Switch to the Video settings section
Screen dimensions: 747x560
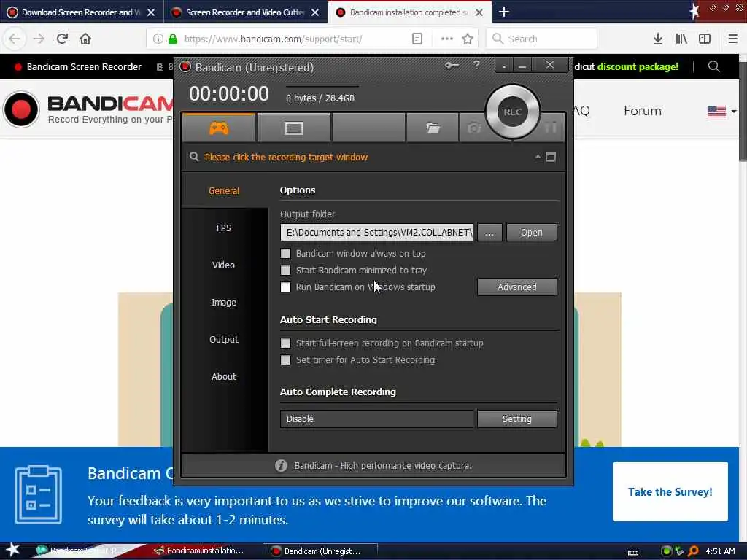[224, 265]
